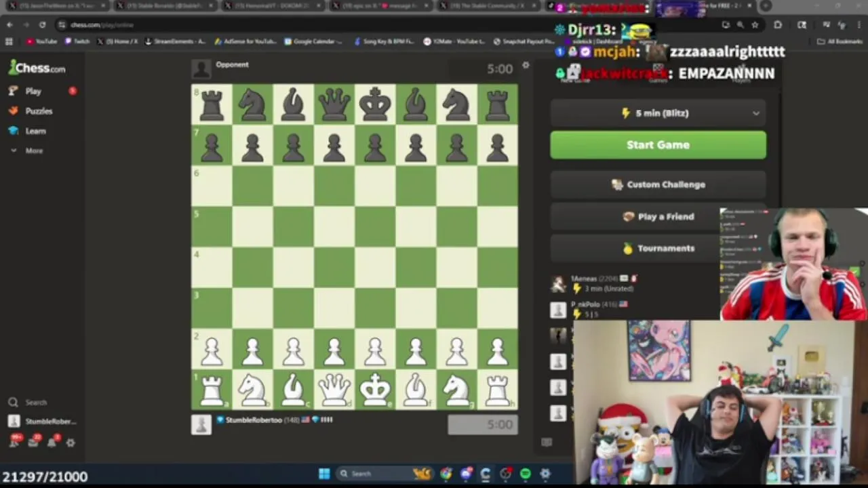Switch to The Stable Community / X tab

click(x=488, y=6)
